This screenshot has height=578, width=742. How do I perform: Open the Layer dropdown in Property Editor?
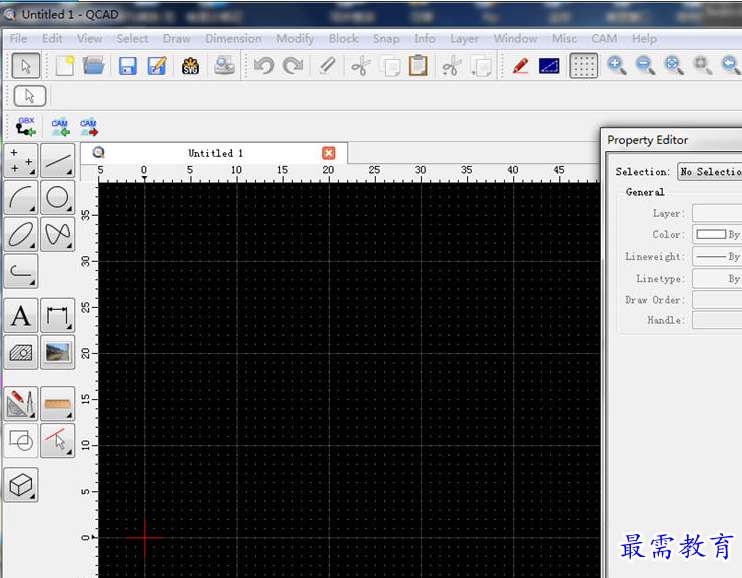pos(717,213)
